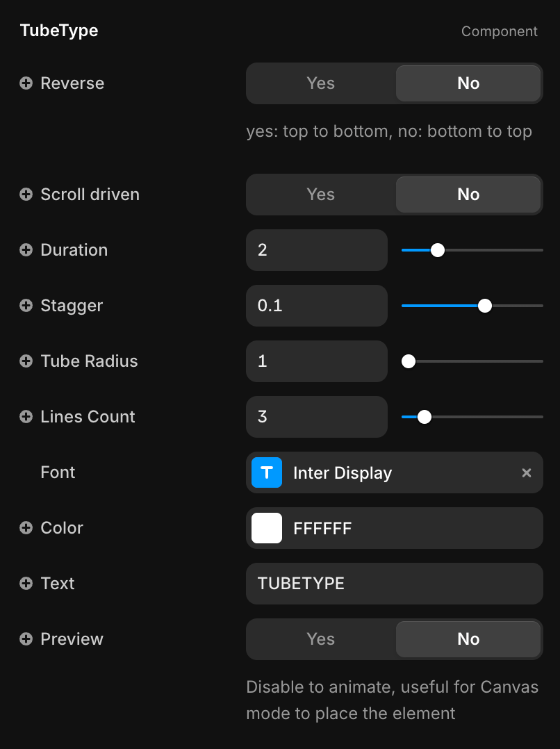The image size is (560, 749).
Task: Click the plus icon beside Preview
Action: point(26,639)
